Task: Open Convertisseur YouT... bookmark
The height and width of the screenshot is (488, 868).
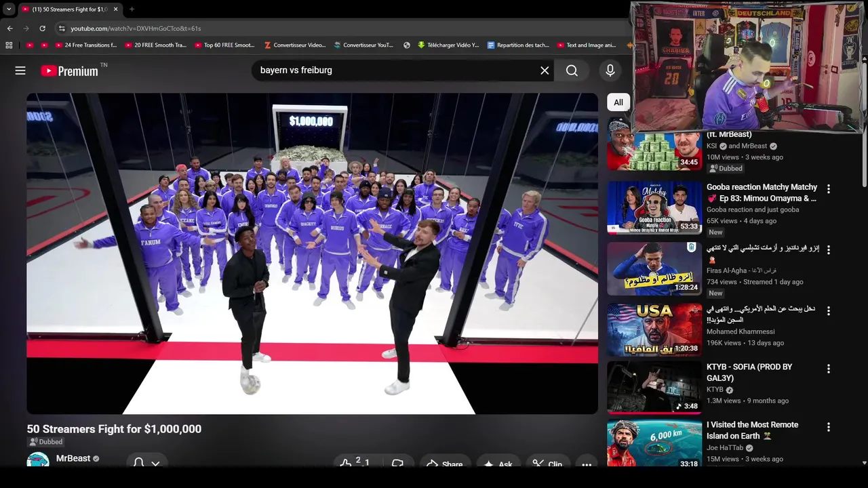Action: 363,45
